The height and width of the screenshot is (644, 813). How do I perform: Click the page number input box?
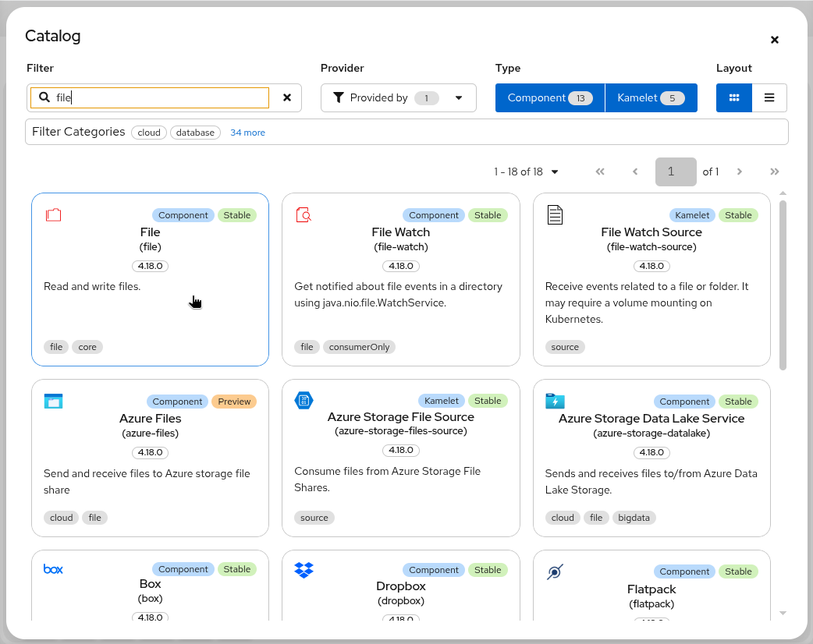tap(675, 172)
